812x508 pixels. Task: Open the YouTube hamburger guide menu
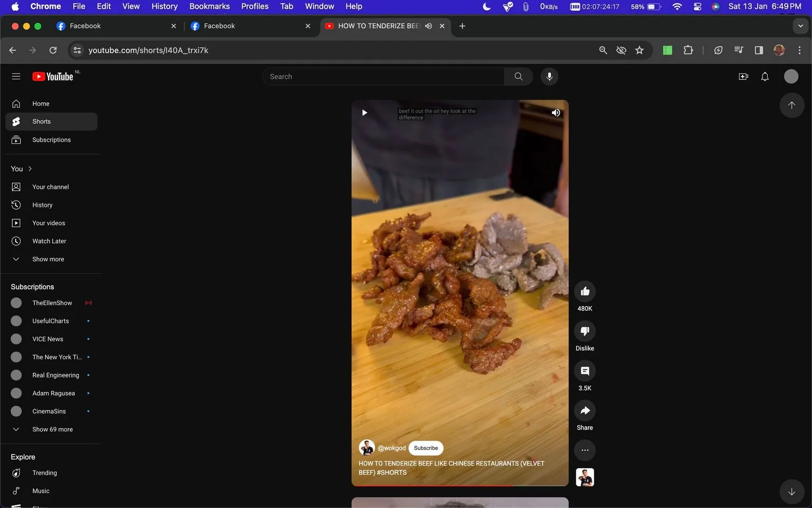[x=16, y=76]
